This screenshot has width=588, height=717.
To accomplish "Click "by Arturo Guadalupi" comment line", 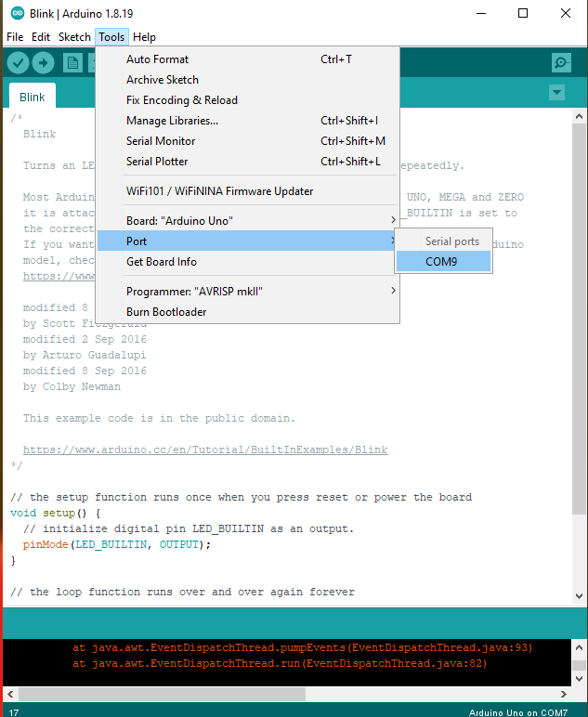I will point(85,356).
